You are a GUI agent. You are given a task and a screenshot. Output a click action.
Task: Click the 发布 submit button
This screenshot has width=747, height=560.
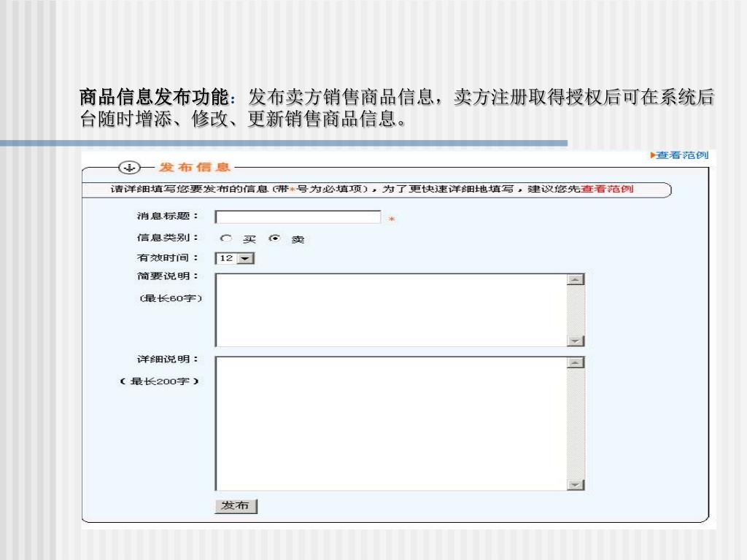(x=236, y=506)
